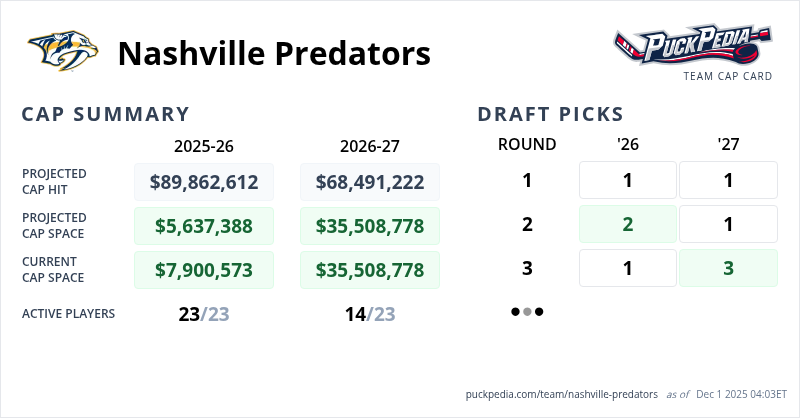800x418 pixels.
Task: Select the 2026-27 current cap space box
Action: pos(370,270)
